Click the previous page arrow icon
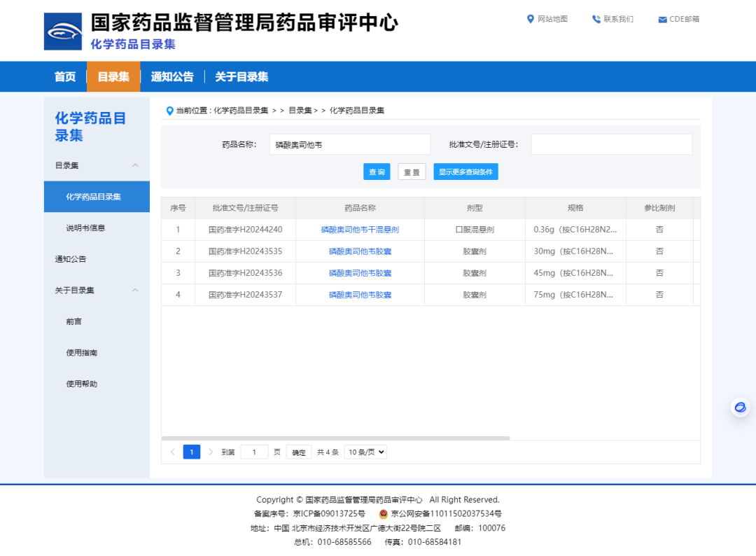 (x=173, y=452)
